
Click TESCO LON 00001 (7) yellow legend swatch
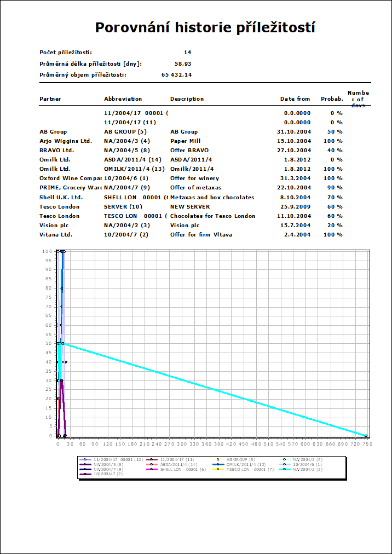pyautogui.click(x=219, y=469)
